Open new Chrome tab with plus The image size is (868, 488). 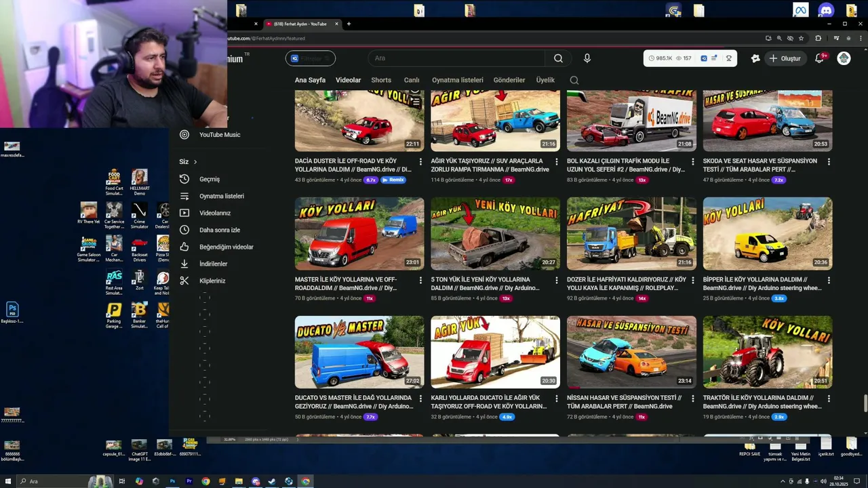[349, 24]
